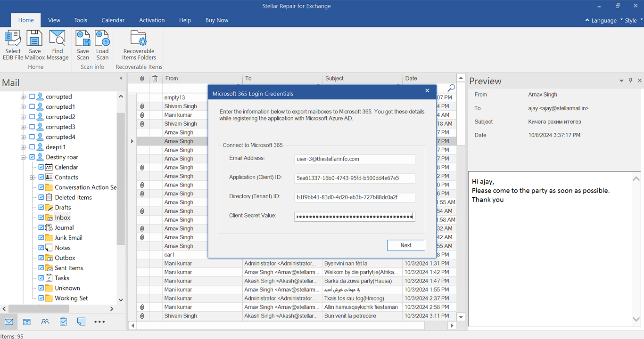
Task: Open more options ellipsis in bottom bar
Action: click(x=99, y=322)
